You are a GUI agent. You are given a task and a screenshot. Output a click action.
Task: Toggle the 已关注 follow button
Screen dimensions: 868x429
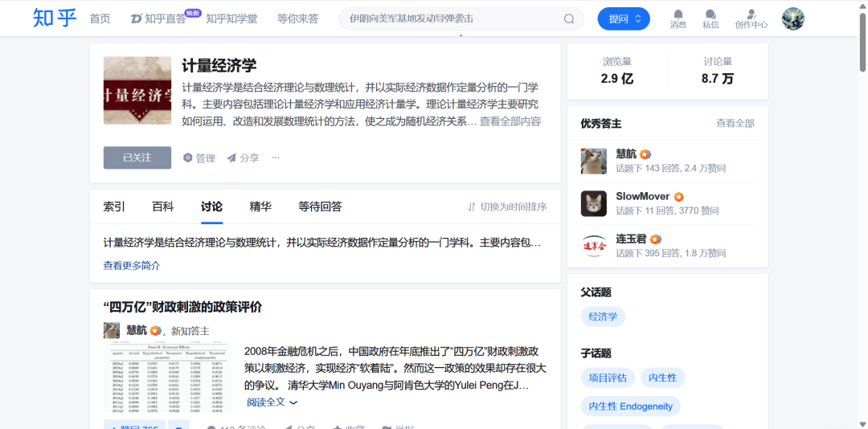coord(137,157)
